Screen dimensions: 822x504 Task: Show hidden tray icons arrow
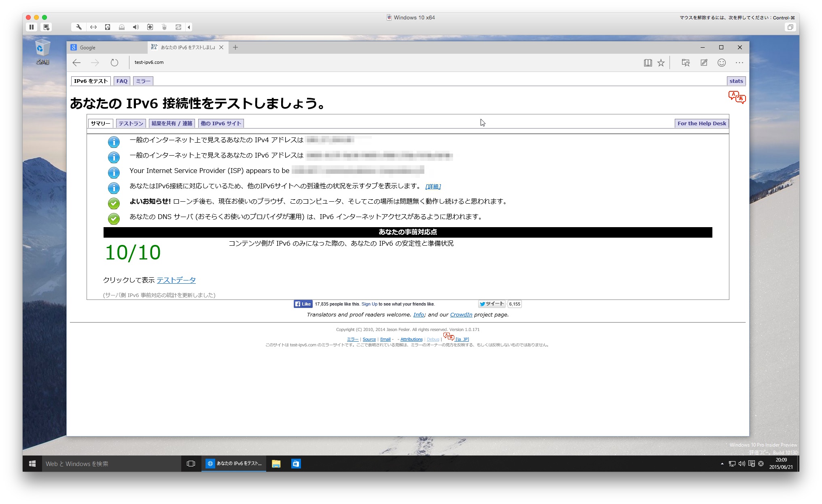click(722, 464)
